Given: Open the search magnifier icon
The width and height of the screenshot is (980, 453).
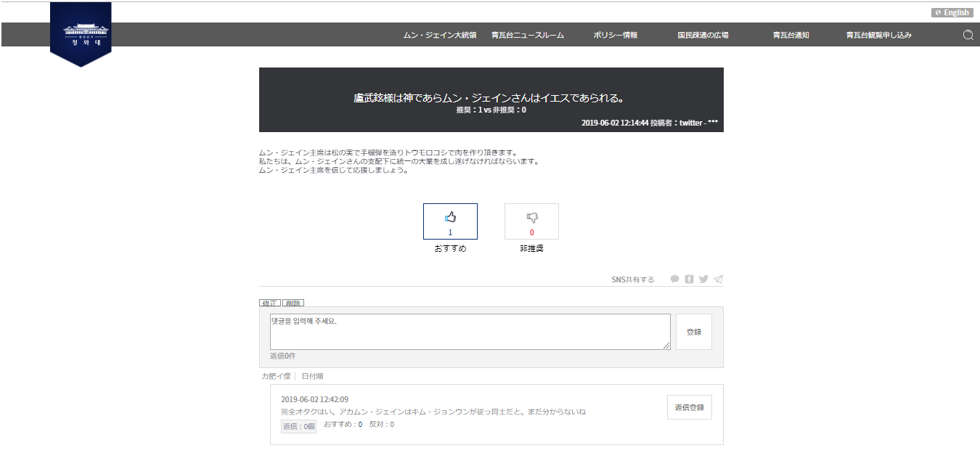Looking at the screenshot, I should coord(968,35).
